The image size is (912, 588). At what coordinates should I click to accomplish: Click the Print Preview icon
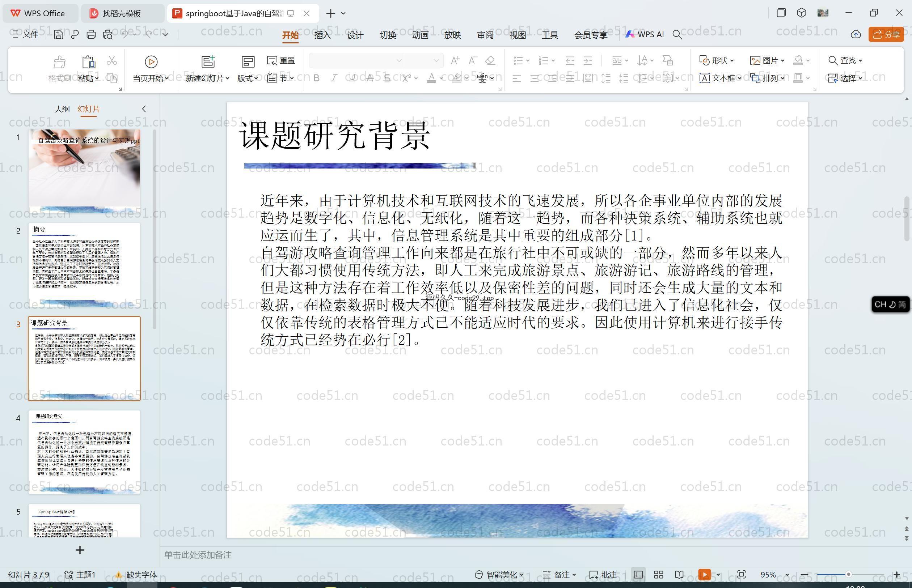108,35
